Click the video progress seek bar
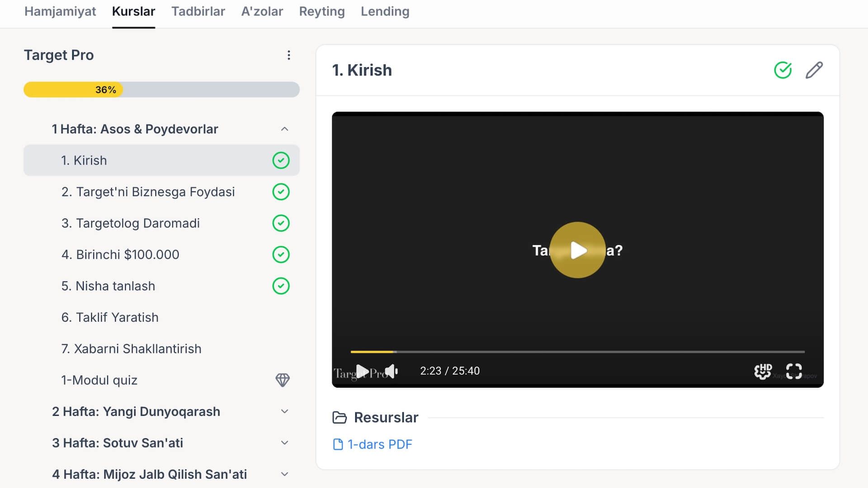868x488 pixels. (x=577, y=352)
